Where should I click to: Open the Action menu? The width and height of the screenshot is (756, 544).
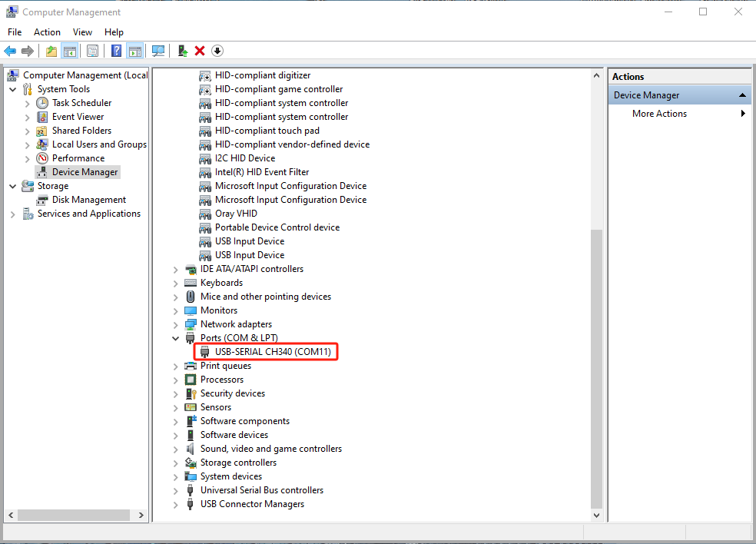tap(47, 32)
